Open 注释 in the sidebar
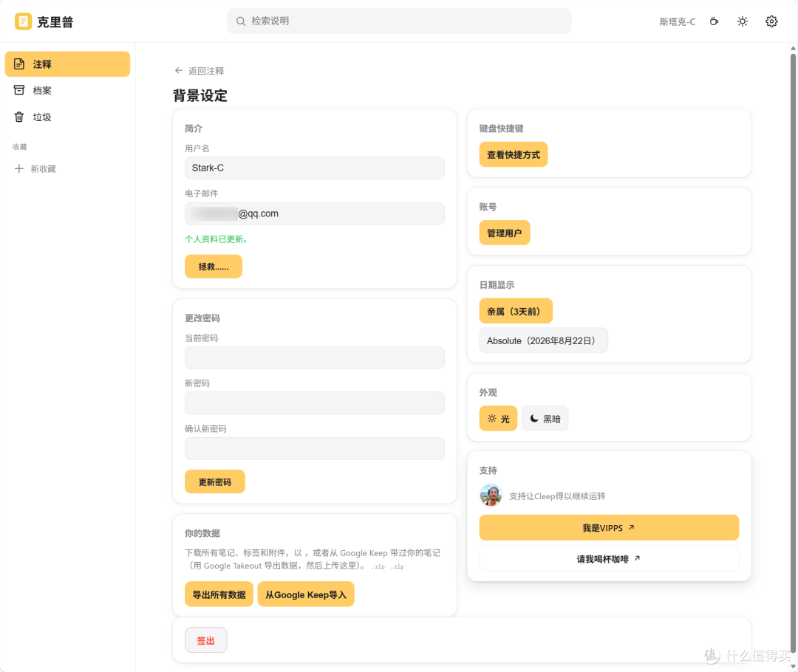This screenshot has height=672, width=798. tap(68, 64)
